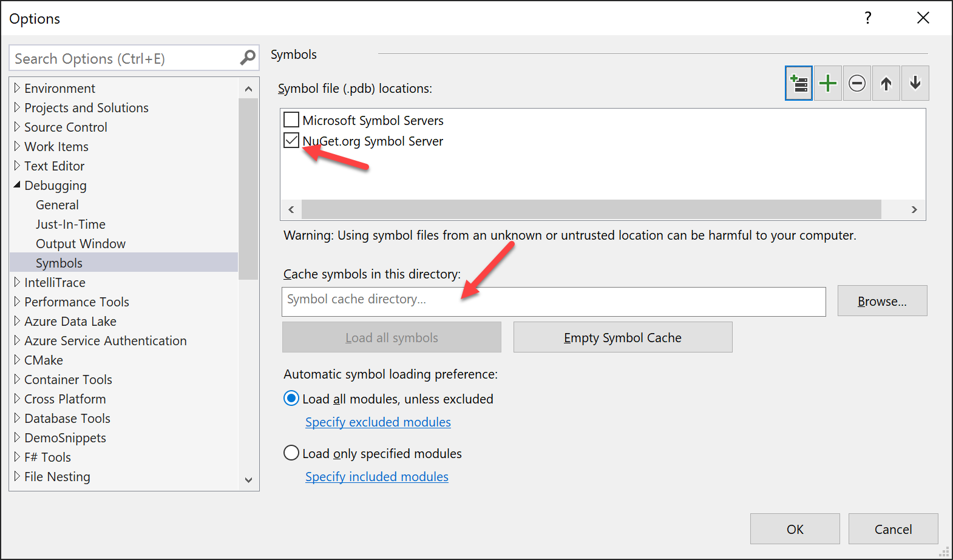Select General under Debugging

(57, 205)
